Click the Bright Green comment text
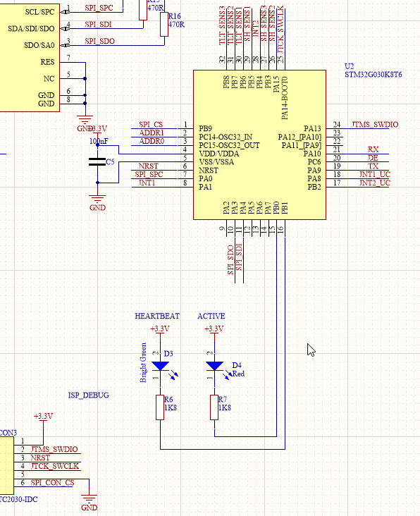The height and width of the screenshot is (516, 420). (x=143, y=362)
